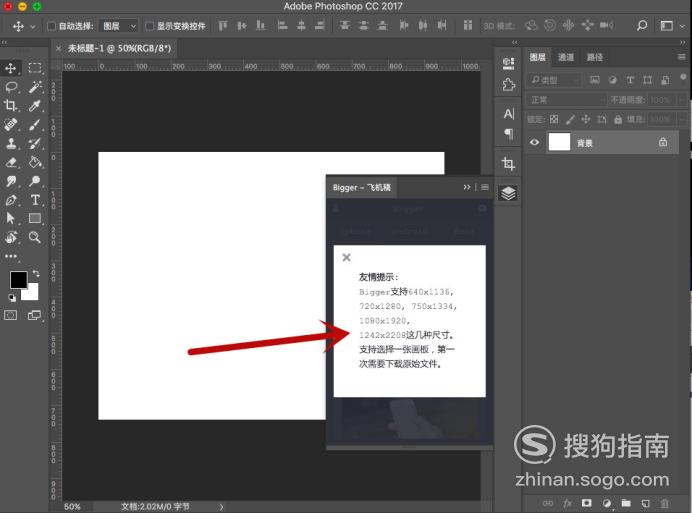Select the Bigger panel tab
Viewport: 692px width, 513px height.
(x=361, y=187)
